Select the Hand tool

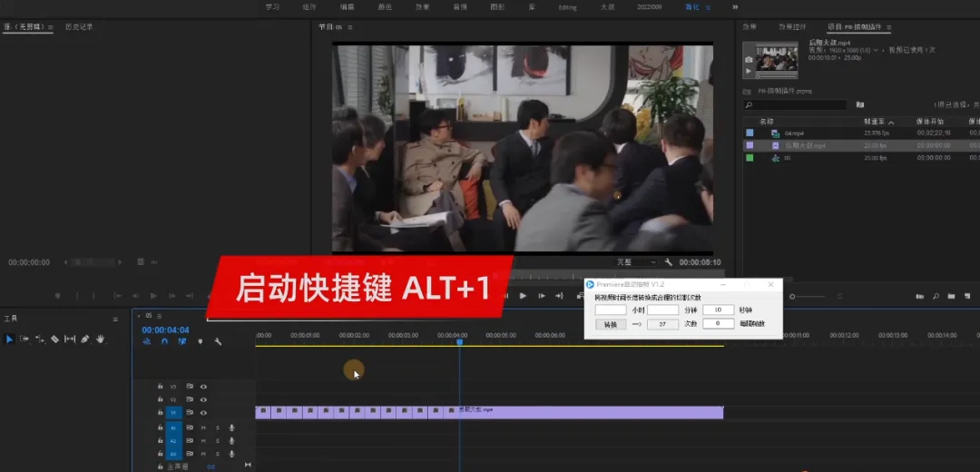tap(100, 339)
